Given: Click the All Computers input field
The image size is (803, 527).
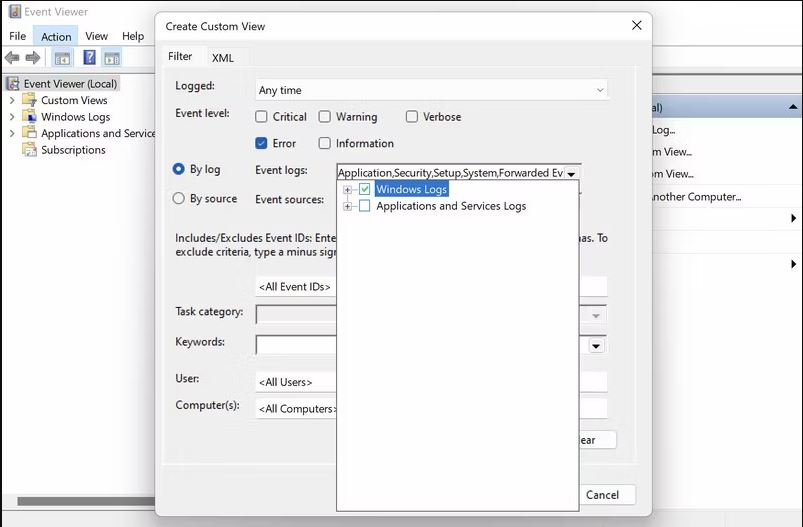Looking at the screenshot, I should [x=296, y=409].
